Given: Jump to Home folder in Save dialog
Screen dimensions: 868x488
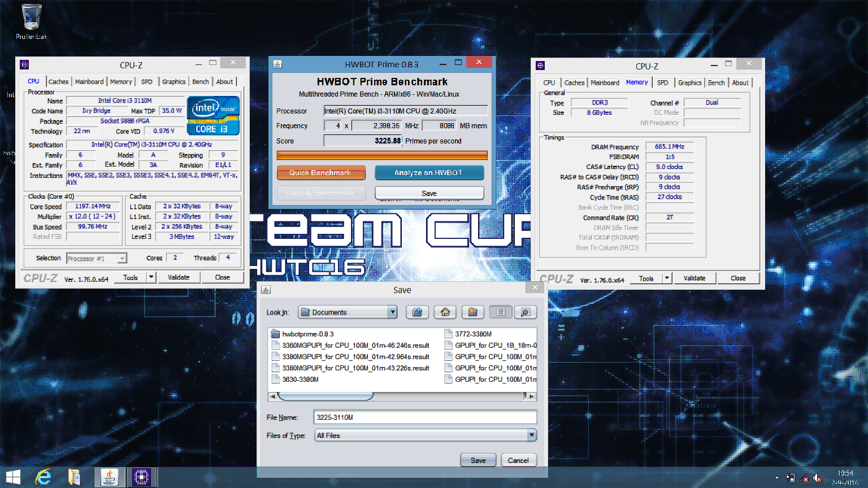Looking at the screenshot, I should click(x=445, y=312).
